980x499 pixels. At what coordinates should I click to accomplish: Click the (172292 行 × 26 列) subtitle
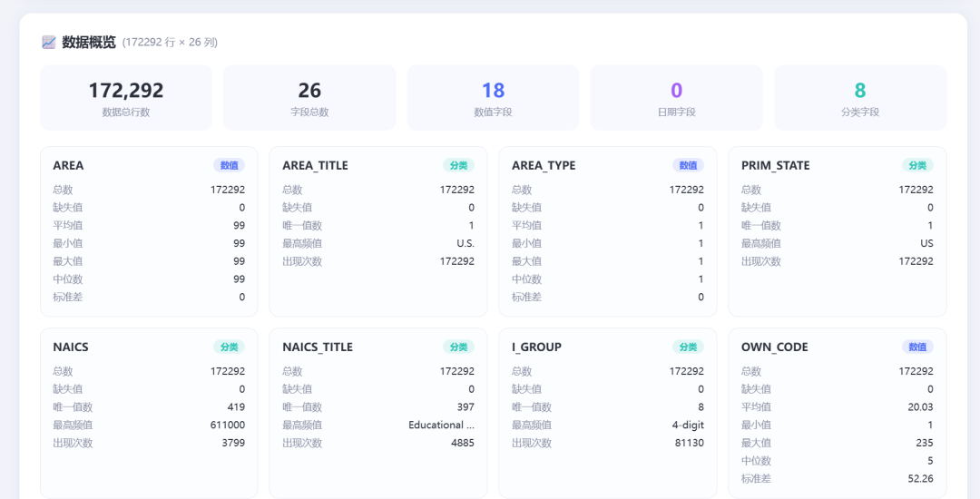click(x=170, y=43)
